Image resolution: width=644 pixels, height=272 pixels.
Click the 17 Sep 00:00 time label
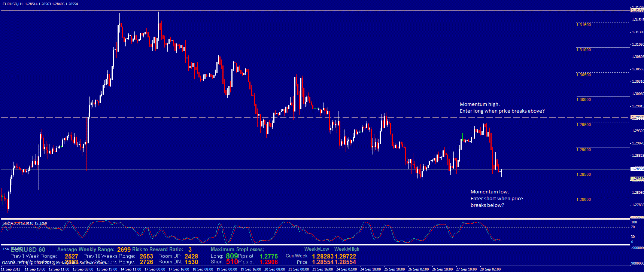tap(155, 269)
